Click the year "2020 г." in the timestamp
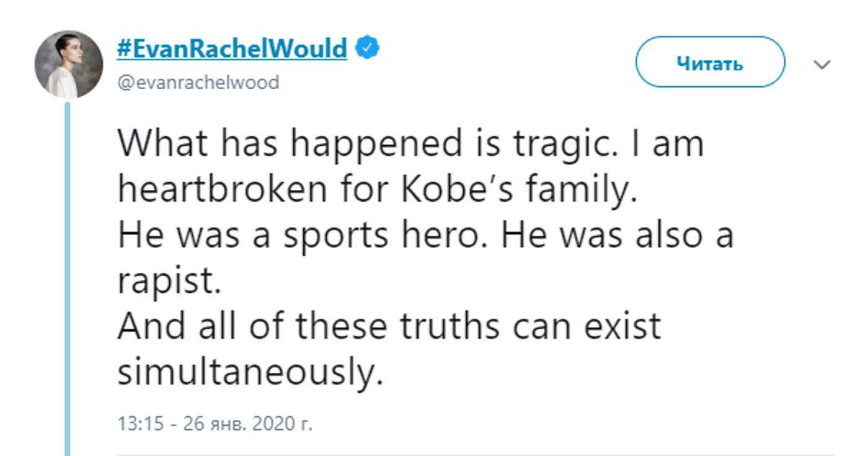The width and height of the screenshot is (868, 456). coord(282,424)
